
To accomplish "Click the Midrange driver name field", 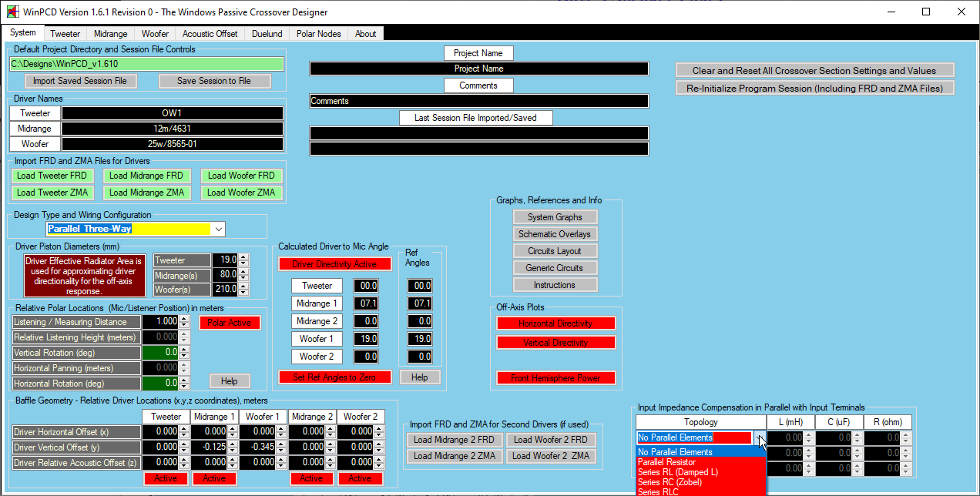I will pyautogui.click(x=172, y=129).
